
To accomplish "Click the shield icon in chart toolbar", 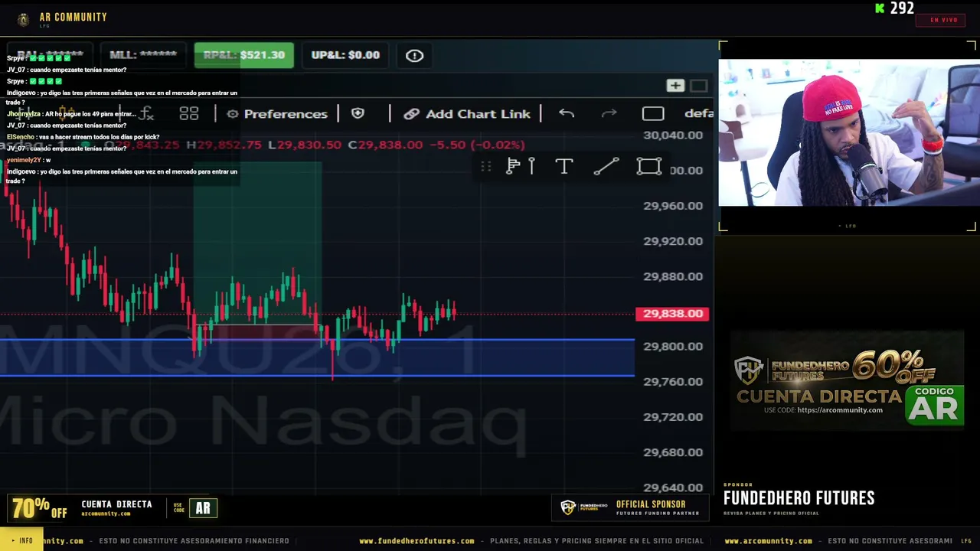I will point(358,113).
